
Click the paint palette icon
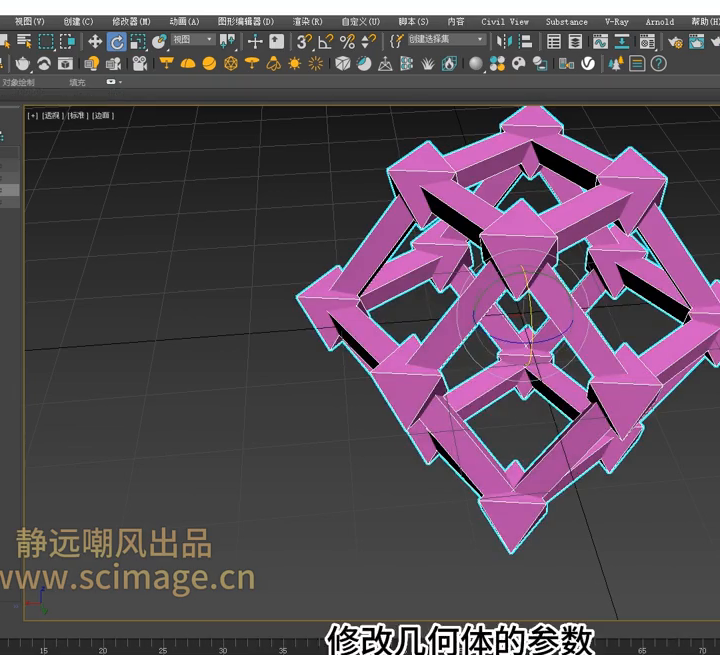pyautogui.click(x=518, y=63)
